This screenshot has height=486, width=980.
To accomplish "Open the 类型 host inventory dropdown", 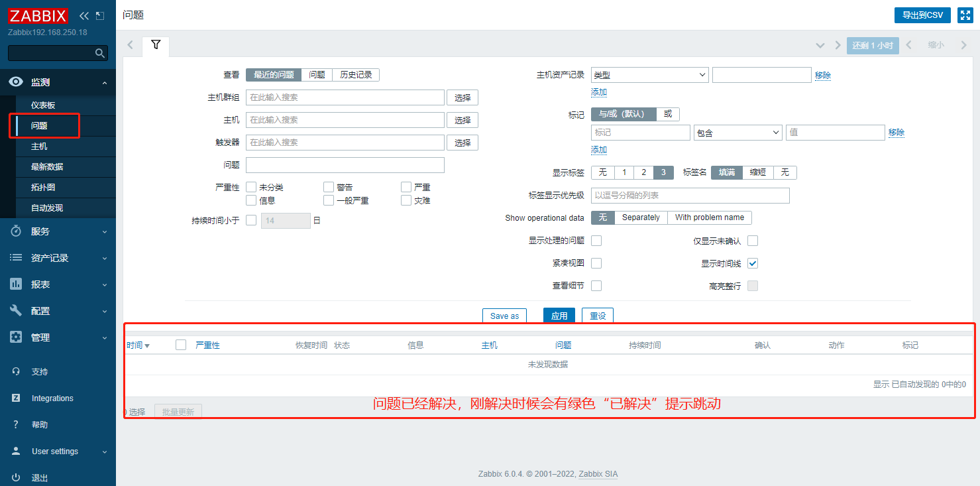I will click(x=649, y=75).
